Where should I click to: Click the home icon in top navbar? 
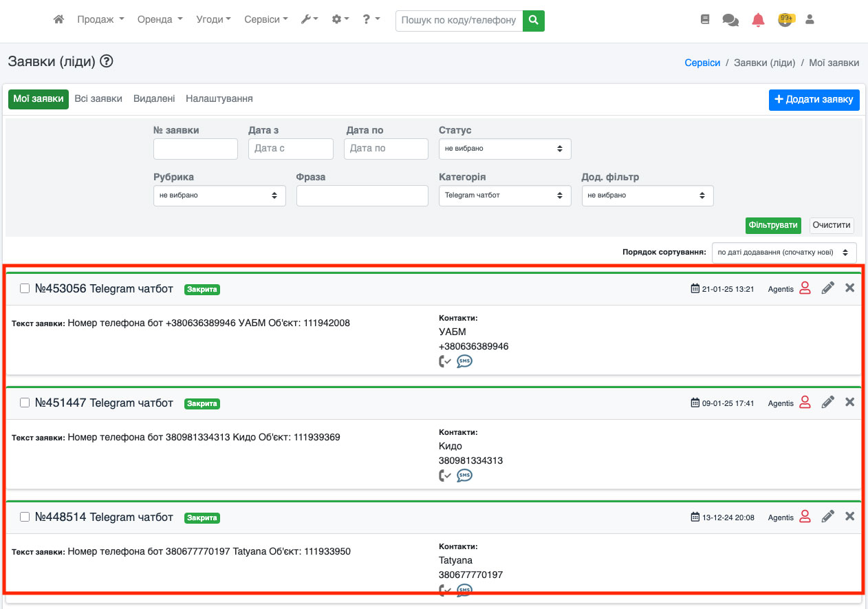click(59, 20)
